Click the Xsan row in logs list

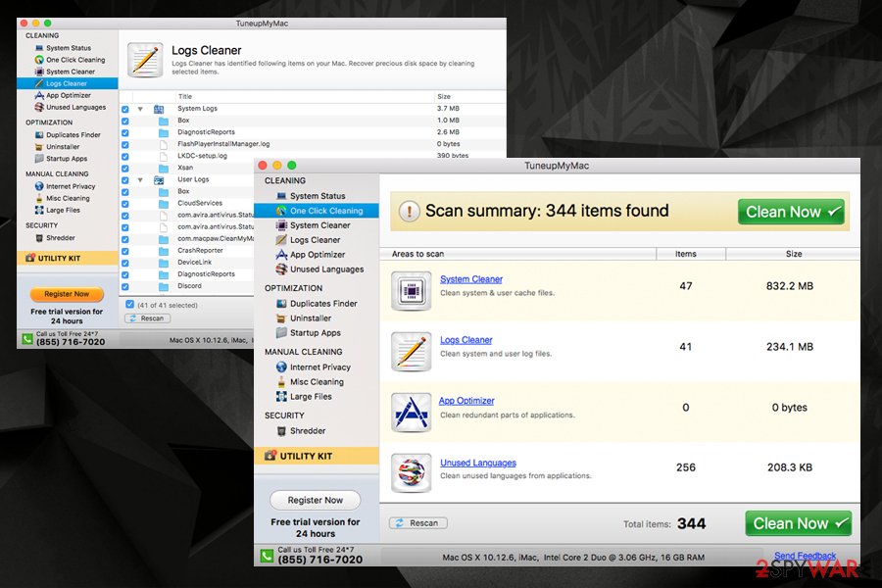pyautogui.click(x=185, y=168)
